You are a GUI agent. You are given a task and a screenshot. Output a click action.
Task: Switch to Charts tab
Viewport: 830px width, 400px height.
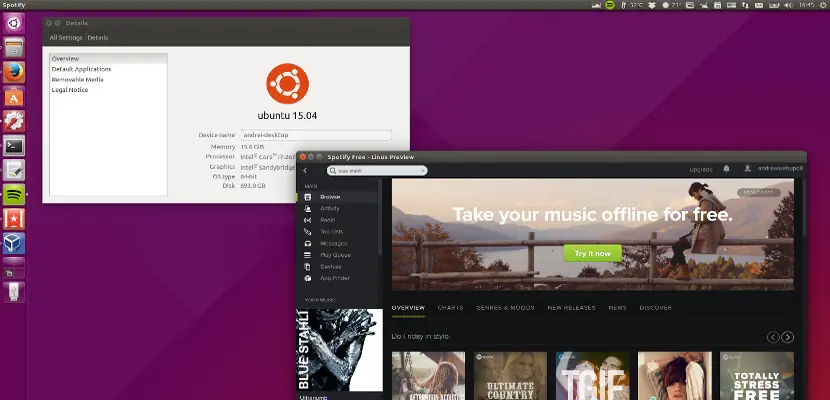pyautogui.click(x=450, y=307)
